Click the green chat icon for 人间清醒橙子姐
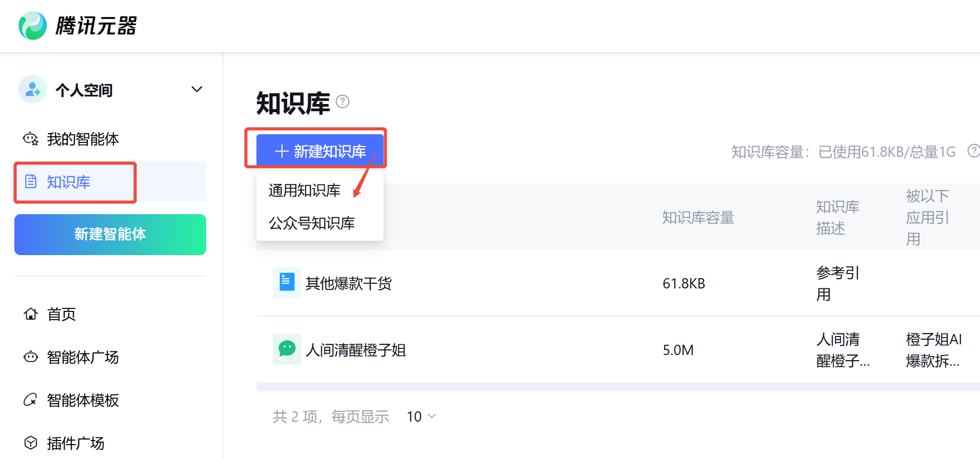 [287, 349]
